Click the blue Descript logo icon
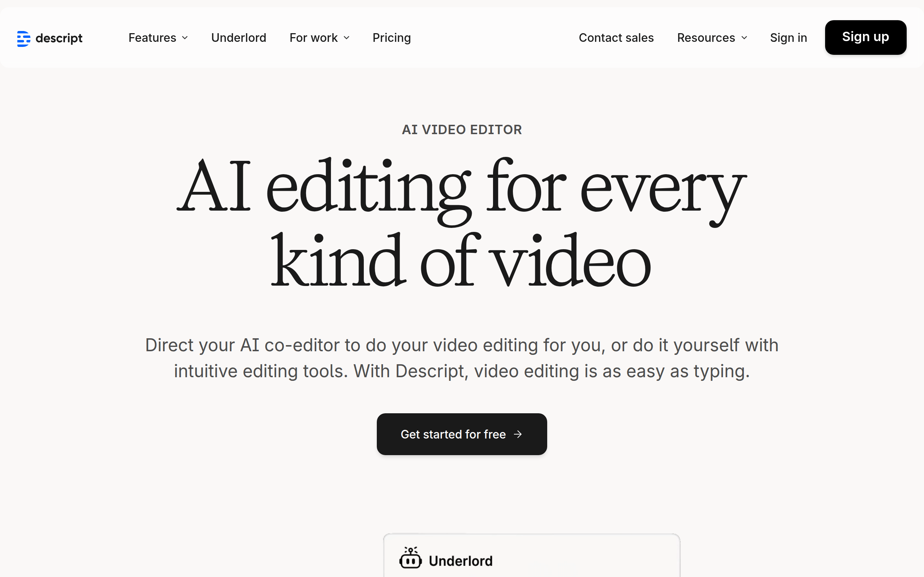Viewport: 924px width, 577px height. [x=23, y=39]
